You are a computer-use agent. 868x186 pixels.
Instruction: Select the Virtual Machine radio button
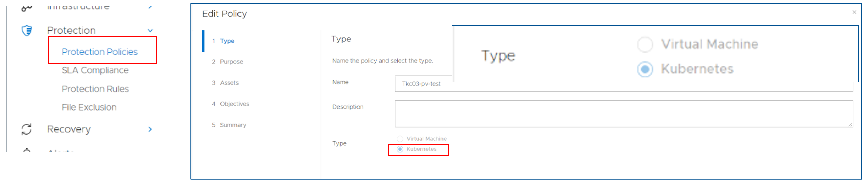400,139
